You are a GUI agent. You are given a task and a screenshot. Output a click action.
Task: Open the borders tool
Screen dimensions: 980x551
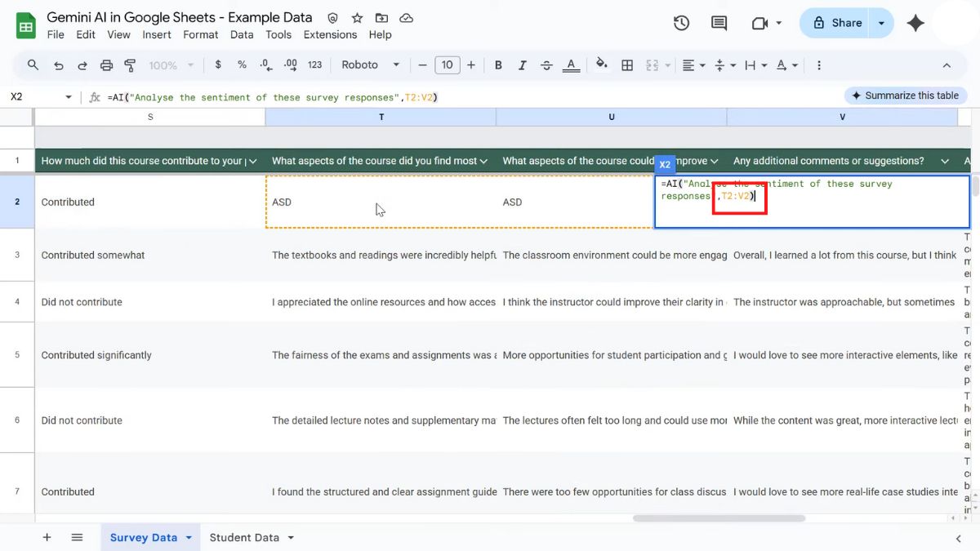(x=627, y=65)
